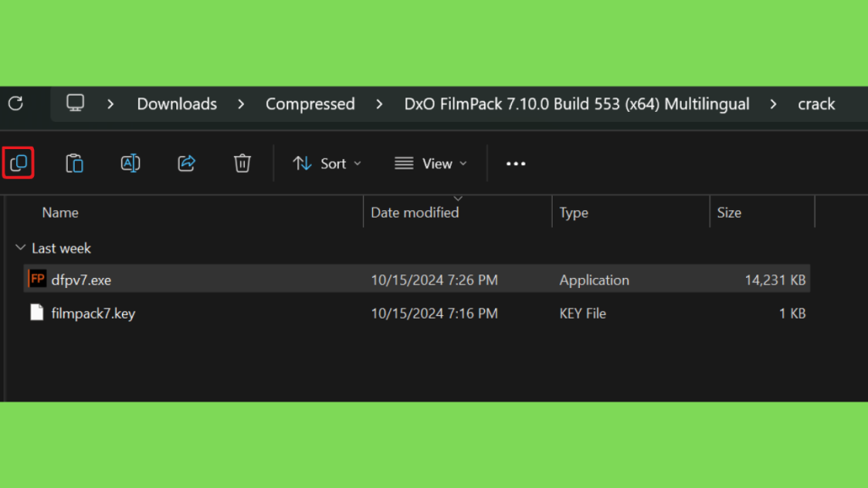Click the filmpack7.key file icon
The image size is (868, 488).
click(x=37, y=313)
